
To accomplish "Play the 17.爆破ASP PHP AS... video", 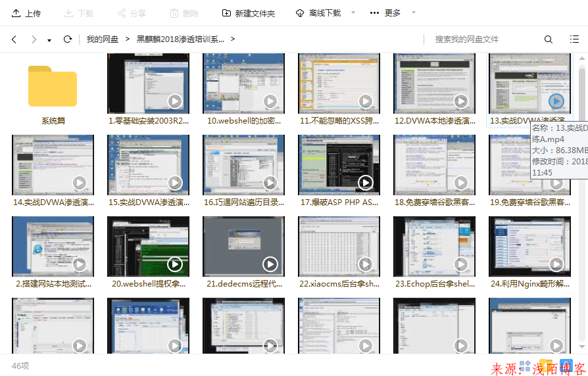I will 366,183.
